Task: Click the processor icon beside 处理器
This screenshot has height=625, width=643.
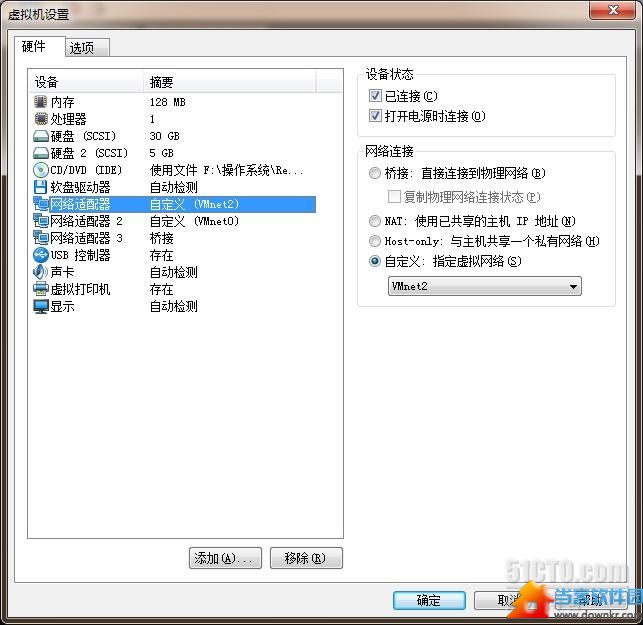Action: tap(41, 119)
